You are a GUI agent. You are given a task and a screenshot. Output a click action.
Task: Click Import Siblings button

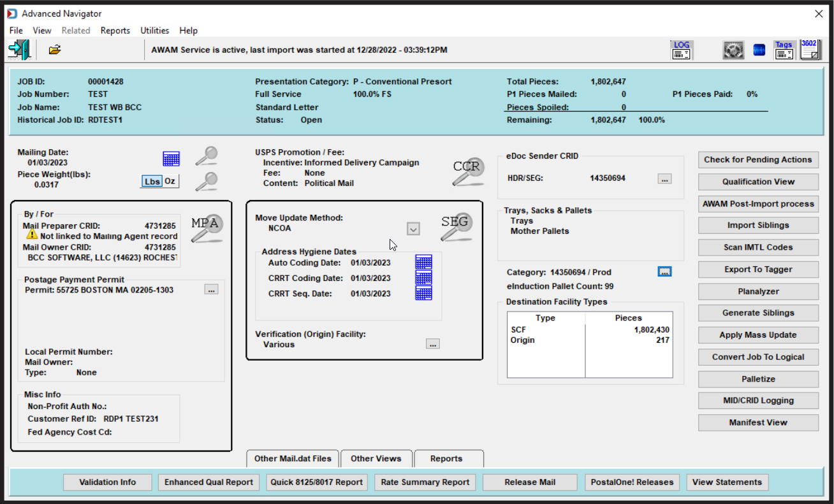758,226
